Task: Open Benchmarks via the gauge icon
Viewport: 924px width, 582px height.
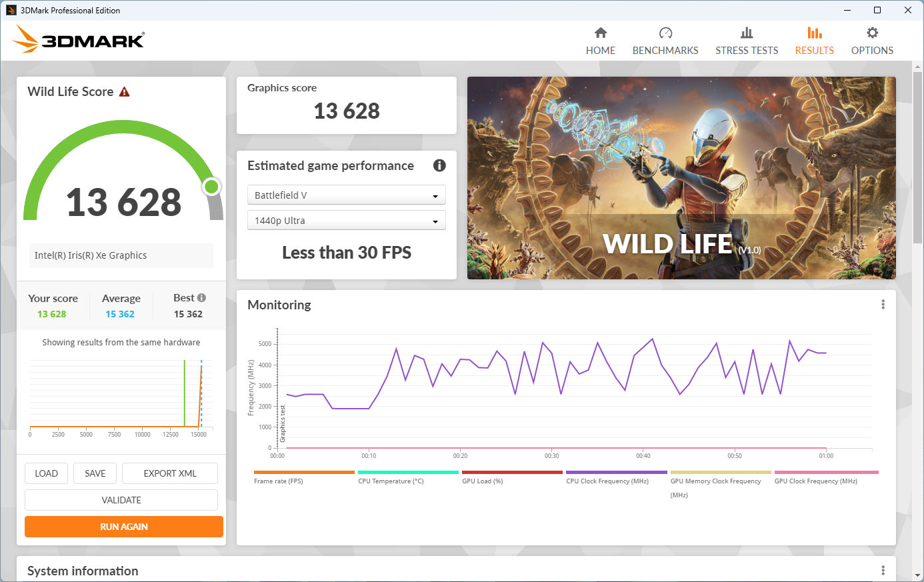Action: (665, 33)
